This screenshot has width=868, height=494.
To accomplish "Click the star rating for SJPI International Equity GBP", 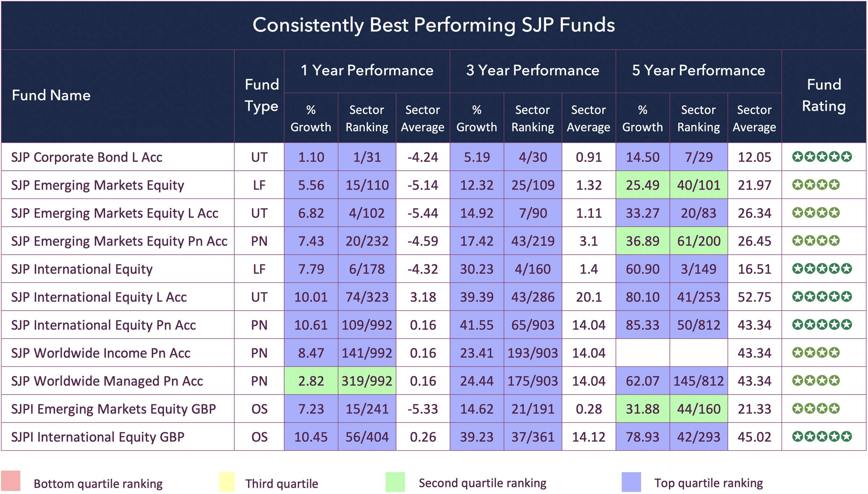I will [x=822, y=436].
